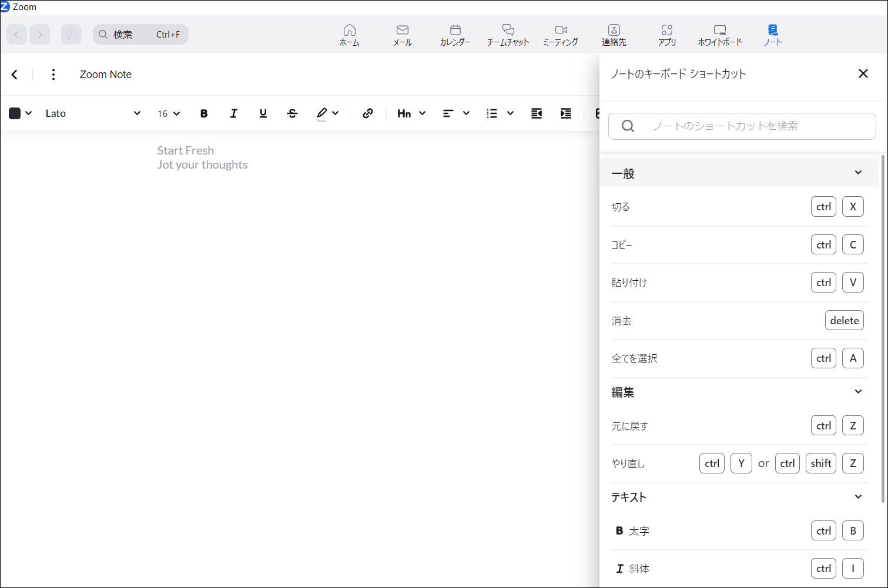Click the Start Fresh note title placeholder
This screenshot has width=888, height=588.
(x=186, y=150)
